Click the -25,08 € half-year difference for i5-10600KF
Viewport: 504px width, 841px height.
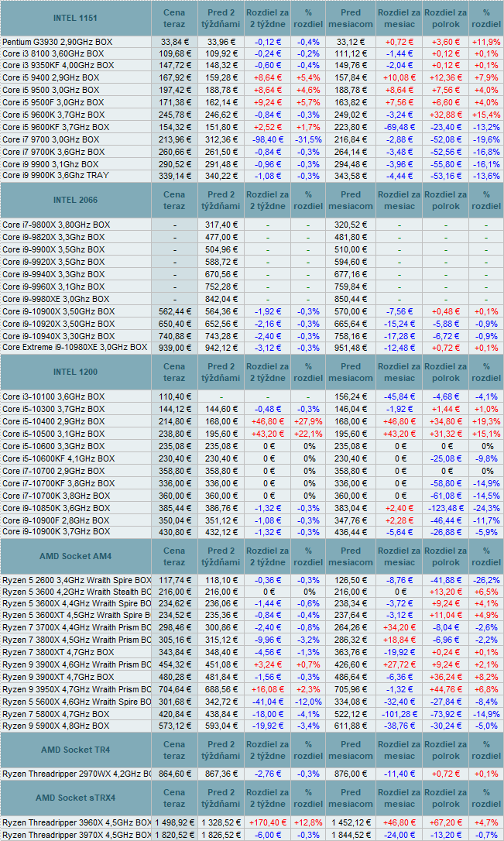click(x=446, y=458)
